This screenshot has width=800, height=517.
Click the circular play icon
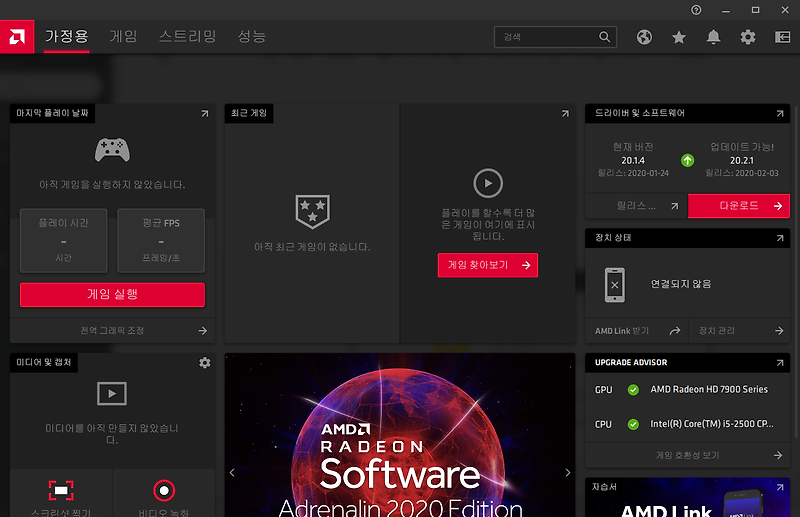[488, 183]
